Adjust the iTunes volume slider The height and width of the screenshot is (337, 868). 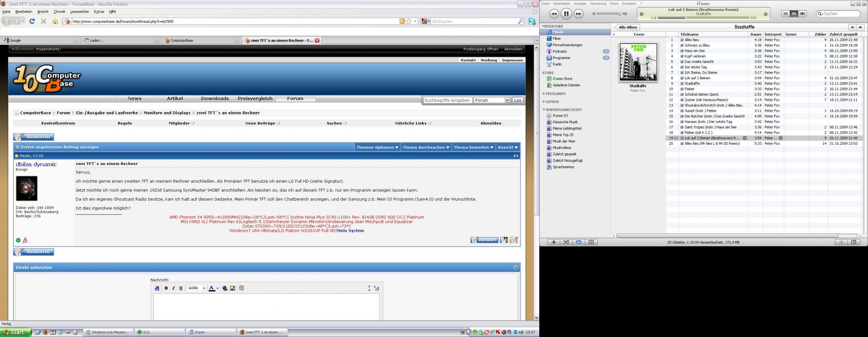pyautogui.click(x=609, y=14)
